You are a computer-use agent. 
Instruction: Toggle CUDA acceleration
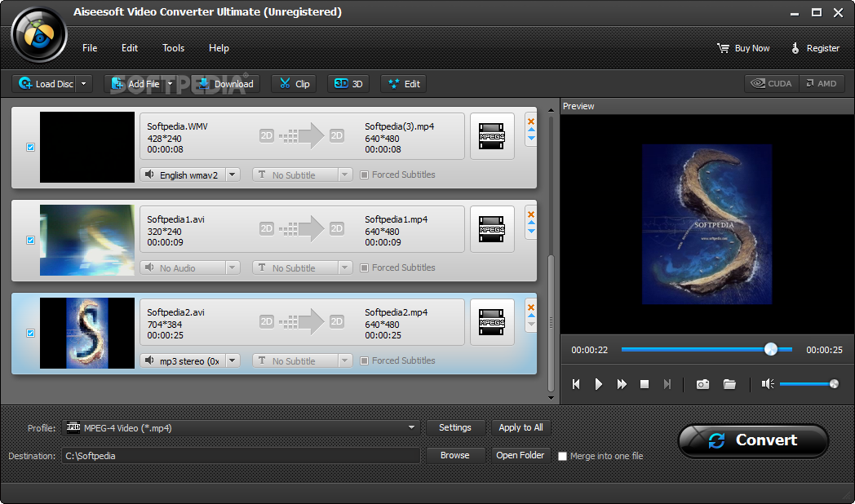[772, 83]
